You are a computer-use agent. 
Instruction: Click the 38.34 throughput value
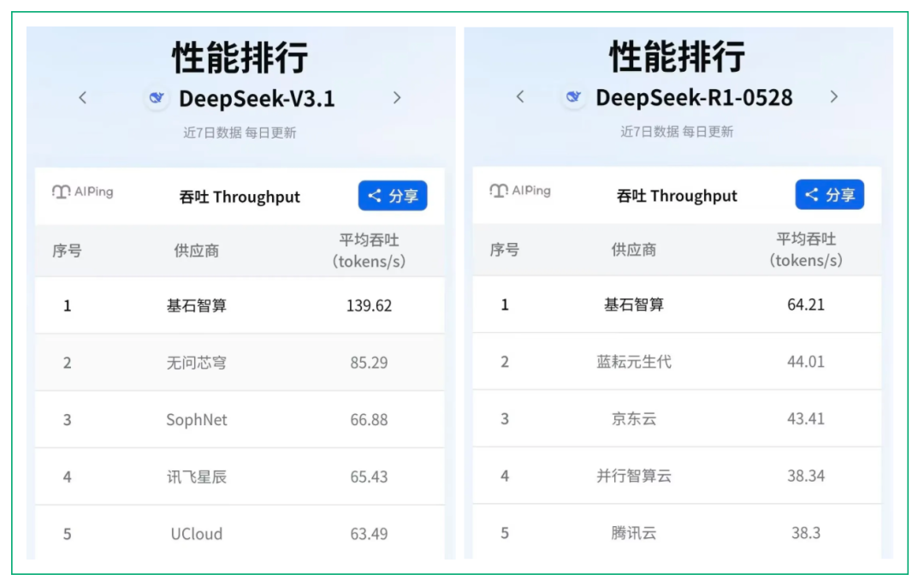click(x=806, y=476)
